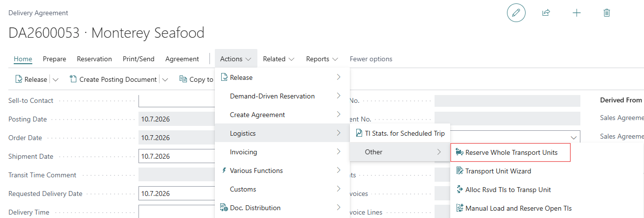
Task: Click the Various Functions lightning icon
Action: click(x=224, y=170)
